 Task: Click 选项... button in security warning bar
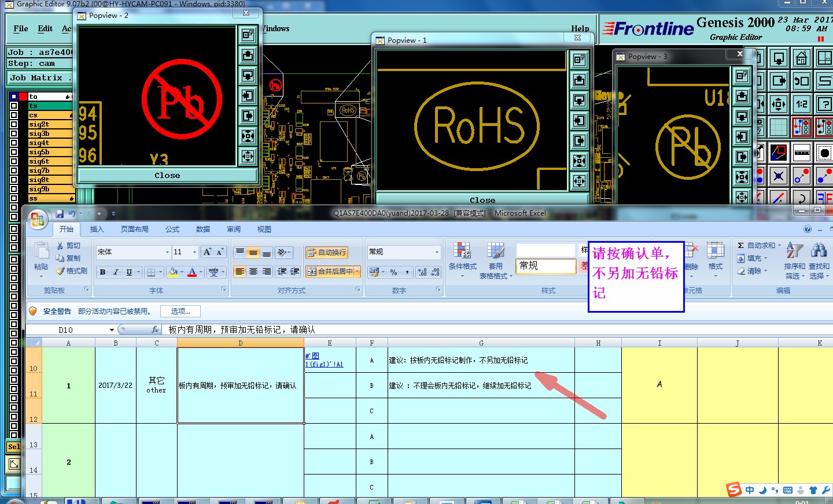180,312
